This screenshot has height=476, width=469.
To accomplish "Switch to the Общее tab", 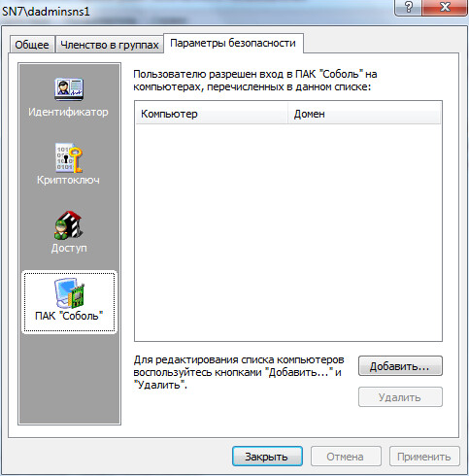I will click(32, 45).
